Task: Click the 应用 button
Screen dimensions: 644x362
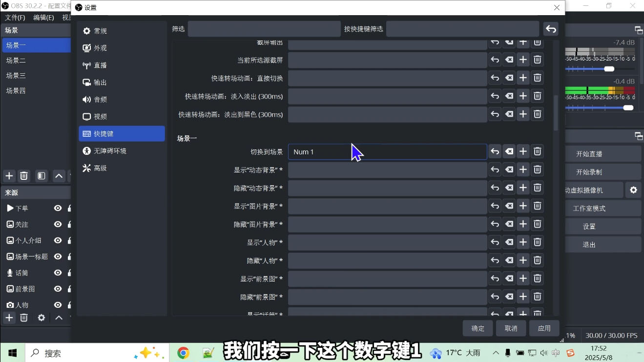Action: [544, 328]
